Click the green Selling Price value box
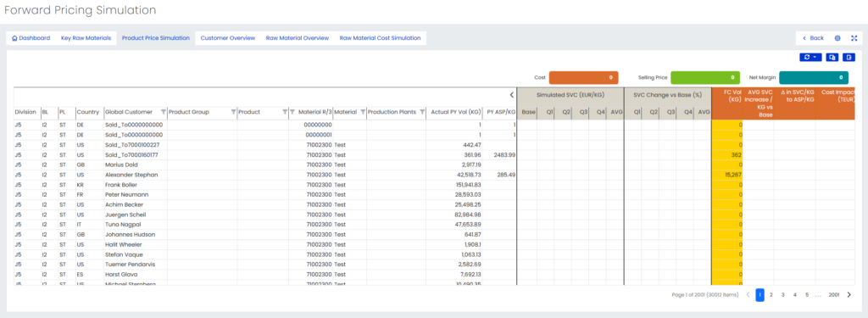This screenshot has height=318, width=868. (x=704, y=77)
